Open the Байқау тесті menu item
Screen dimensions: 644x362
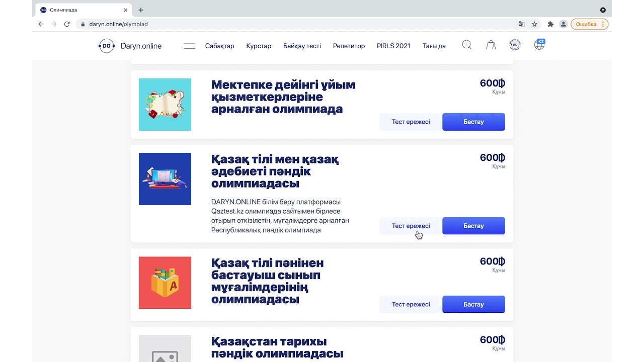click(x=302, y=46)
